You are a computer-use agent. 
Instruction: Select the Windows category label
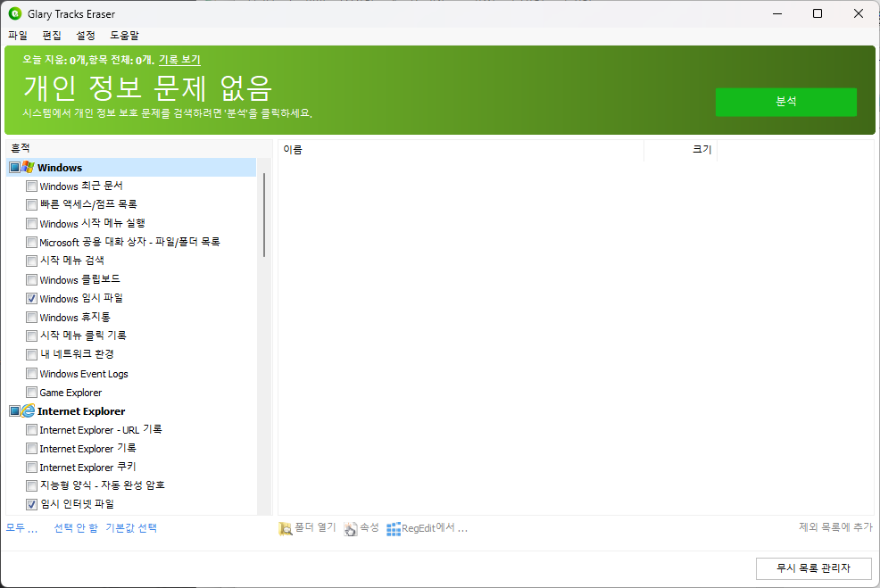(x=60, y=168)
